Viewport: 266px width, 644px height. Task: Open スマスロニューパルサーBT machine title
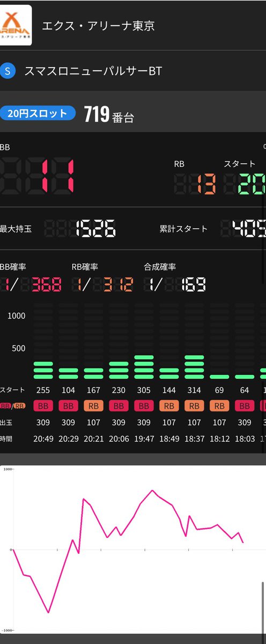click(x=93, y=71)
